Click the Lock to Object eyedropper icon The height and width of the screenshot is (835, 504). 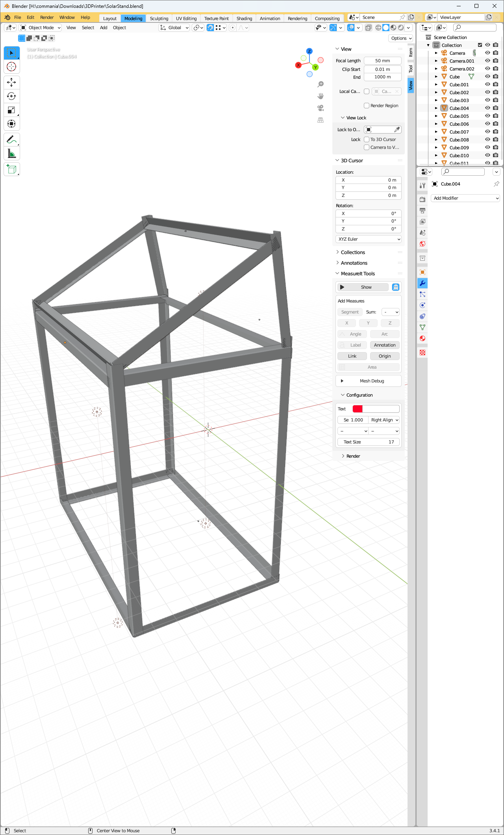coord(397,130)
